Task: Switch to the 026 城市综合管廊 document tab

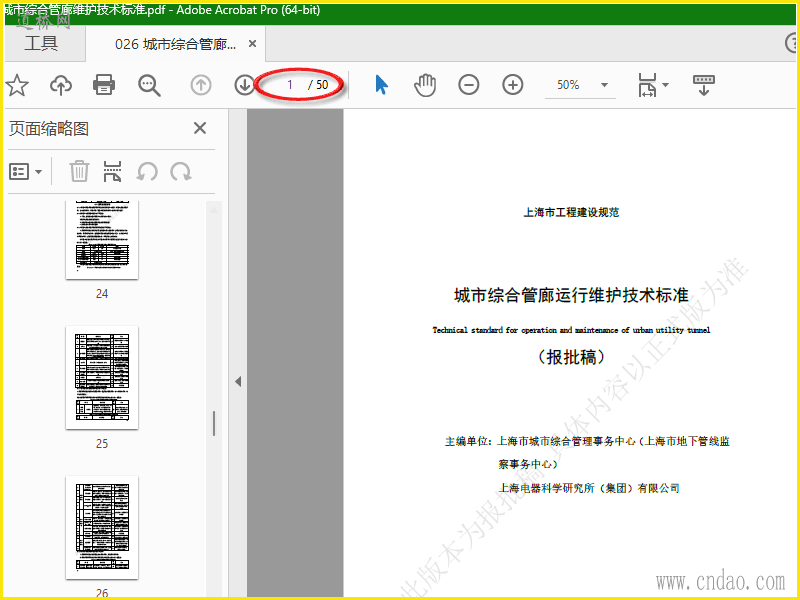Action: tap(176, 44)
